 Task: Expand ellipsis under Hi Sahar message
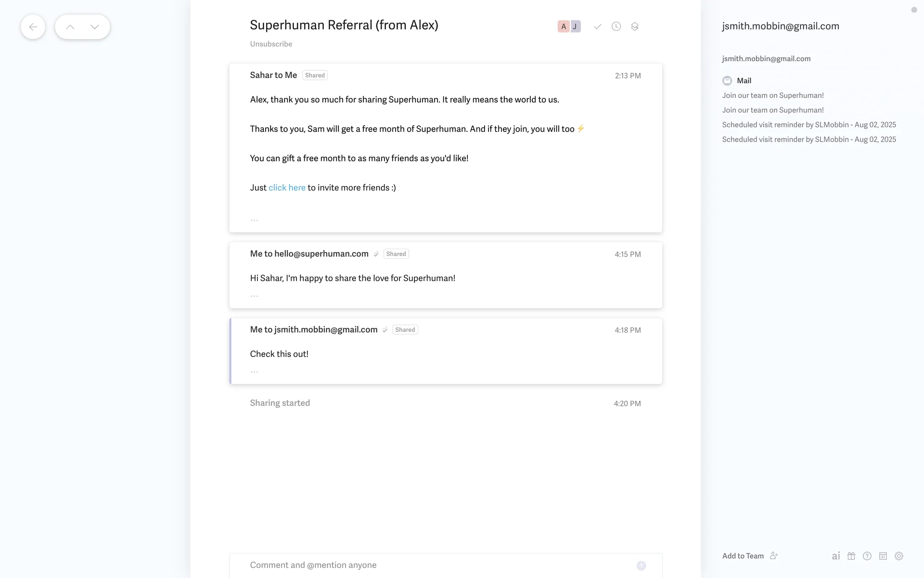254,295
